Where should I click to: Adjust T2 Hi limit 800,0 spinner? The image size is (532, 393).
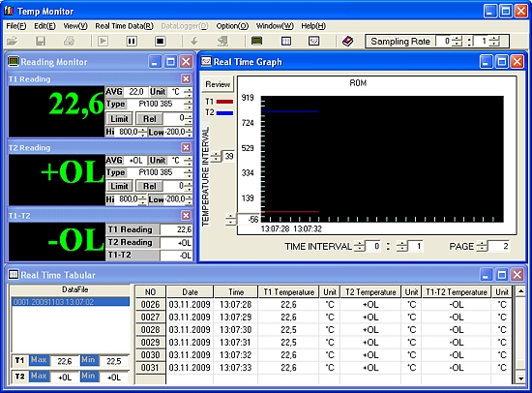[x=142, y=199]
